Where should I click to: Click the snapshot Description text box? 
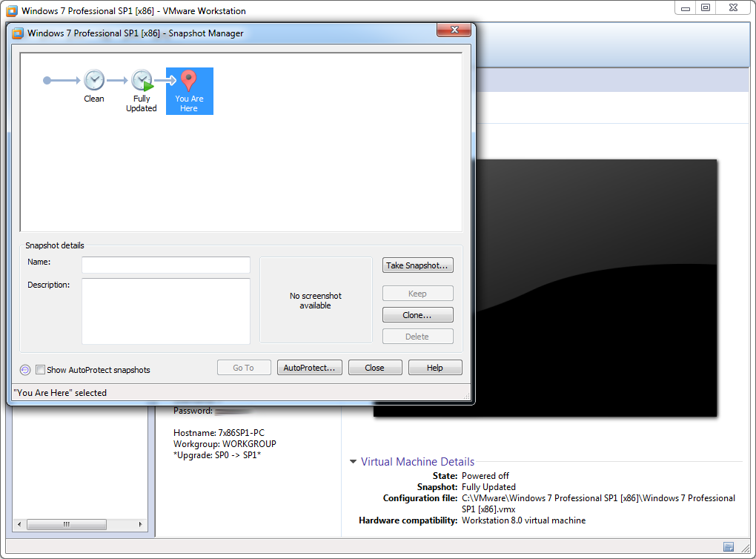point(166,311)
